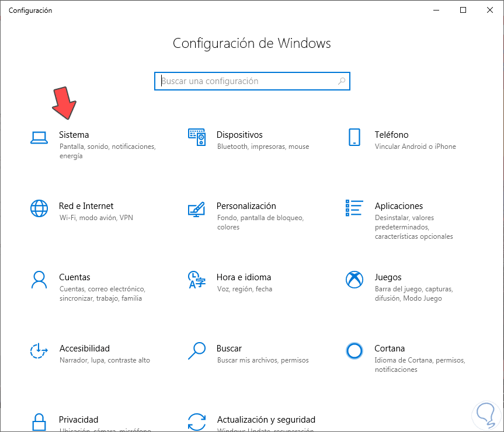Open Accesibilidad settings title
This screenshot has height=432, width=504.
[85, 349]
